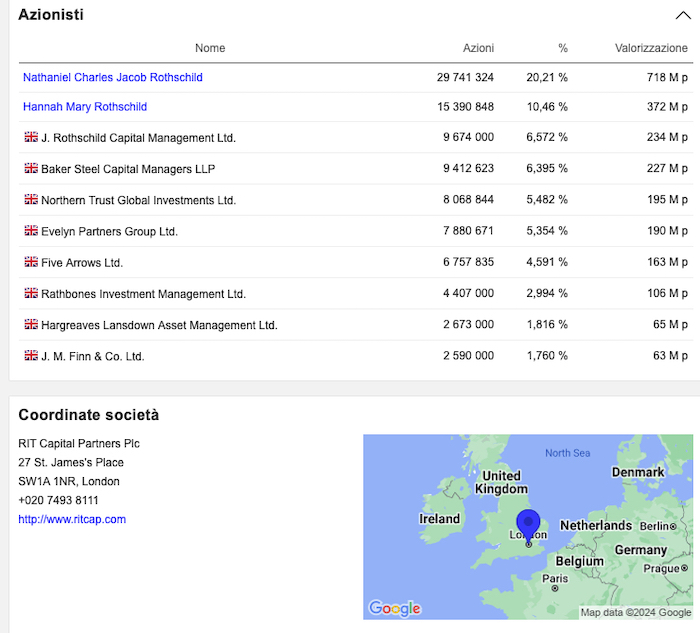This screenshot has height=633, width=700.
Task: Click the Google logo on the map
Action: click(395, 608)
